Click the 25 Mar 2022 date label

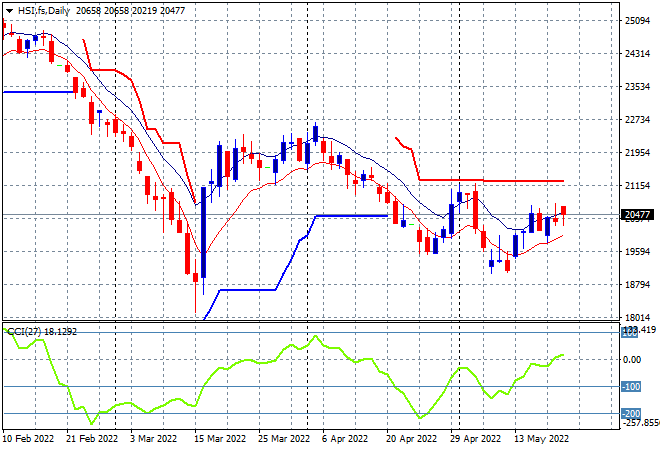284,439
